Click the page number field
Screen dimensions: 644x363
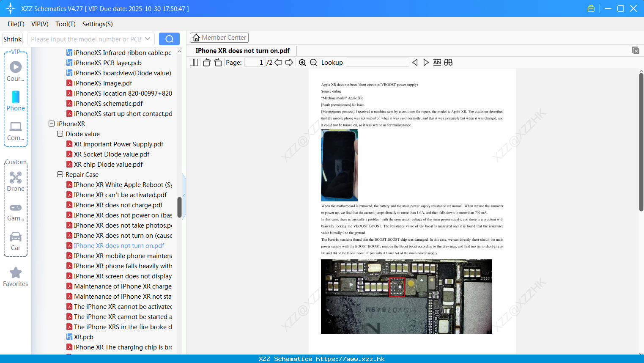click(x=255, y=62)
